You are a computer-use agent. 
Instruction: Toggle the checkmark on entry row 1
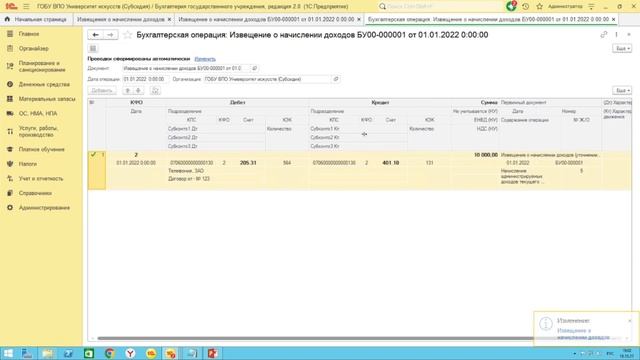pyautogui.click(x=93, y=154)
